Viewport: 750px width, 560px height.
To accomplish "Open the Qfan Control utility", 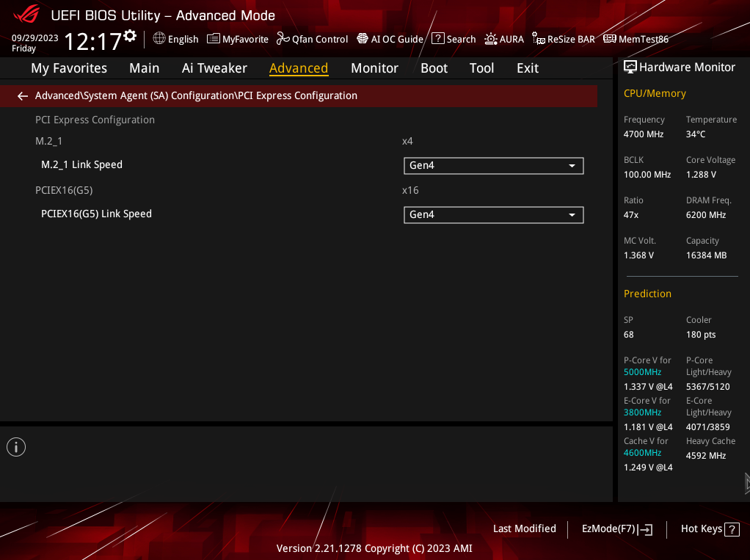I will (312, 39).
